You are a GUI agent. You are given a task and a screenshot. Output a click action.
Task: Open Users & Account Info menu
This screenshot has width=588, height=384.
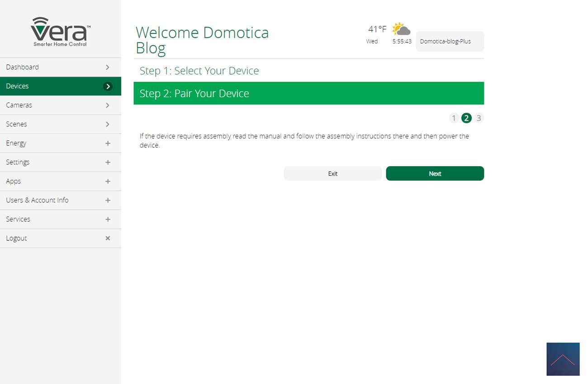38,200
